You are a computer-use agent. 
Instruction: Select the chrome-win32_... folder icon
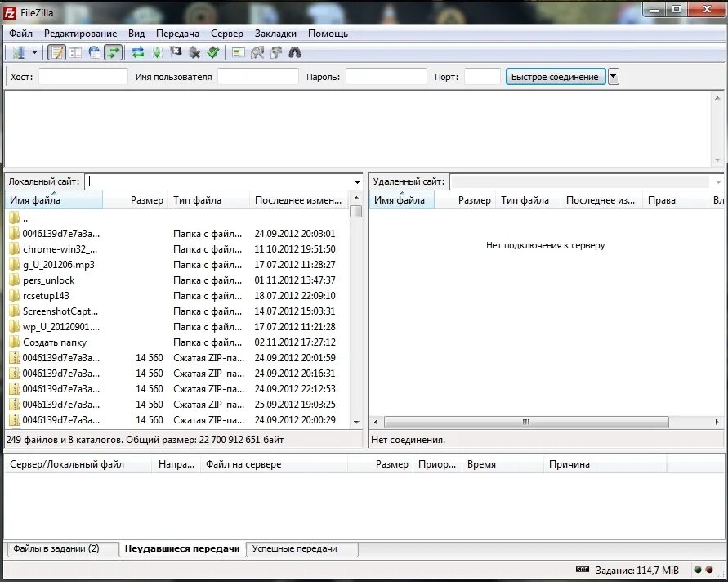coord(15,249)
